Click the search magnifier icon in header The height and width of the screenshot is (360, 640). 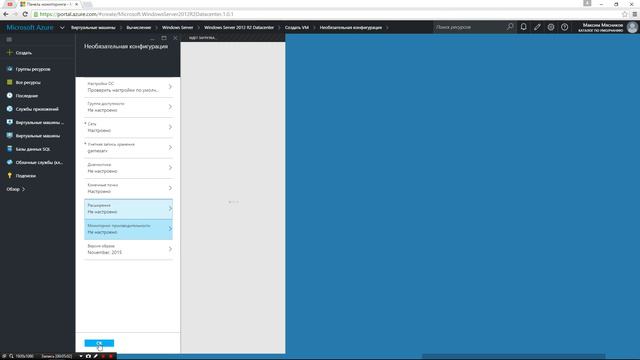point(510,27)
